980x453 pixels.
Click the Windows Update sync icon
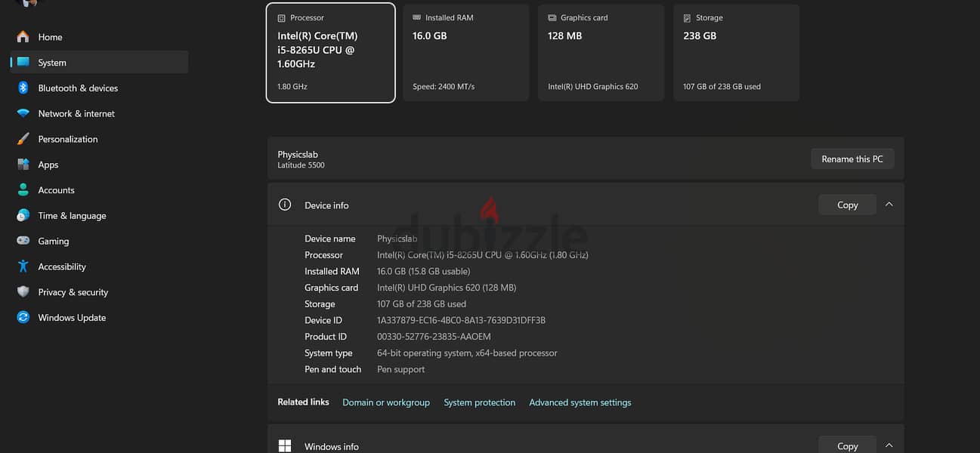click(23, 318)
